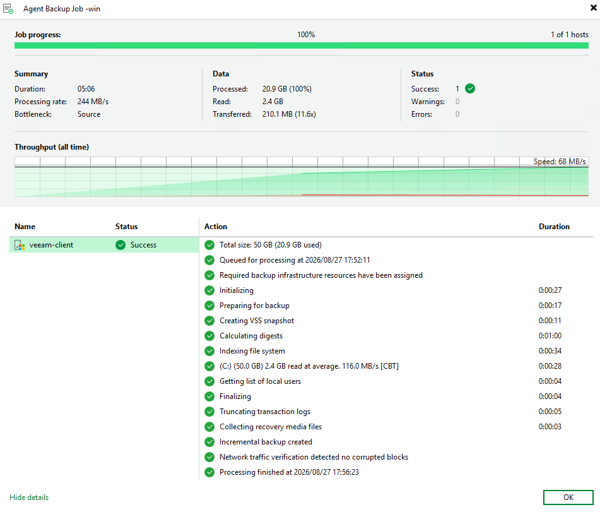600x512 pixels.
Task: Click the Read value 2.4 GB
Action: click(x=273, y=101)
